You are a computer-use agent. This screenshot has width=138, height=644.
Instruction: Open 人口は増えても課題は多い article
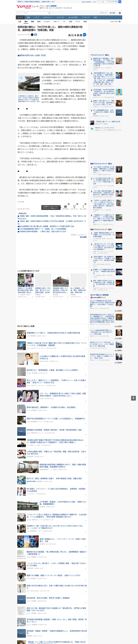[62, 357]
